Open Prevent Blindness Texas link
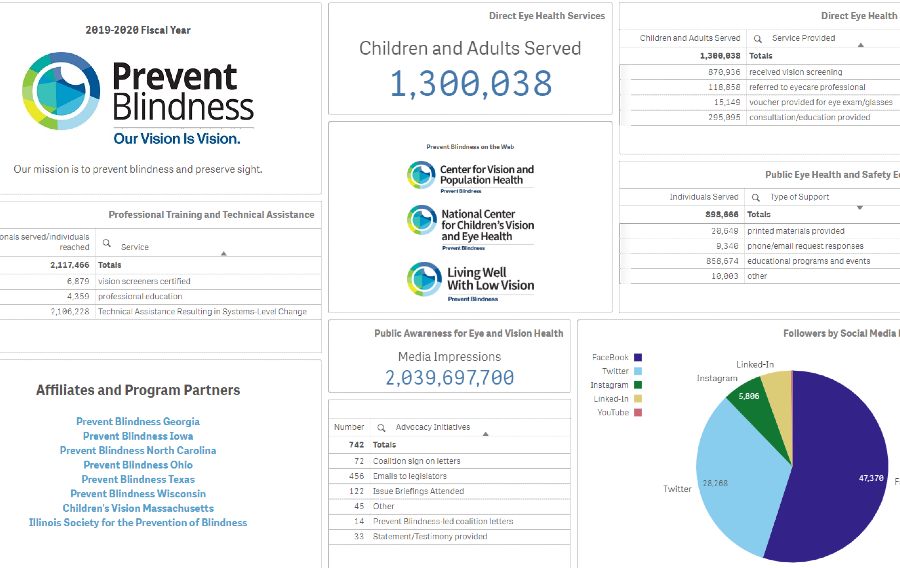The width and height of the screenshot is (900, 568). 138,479
